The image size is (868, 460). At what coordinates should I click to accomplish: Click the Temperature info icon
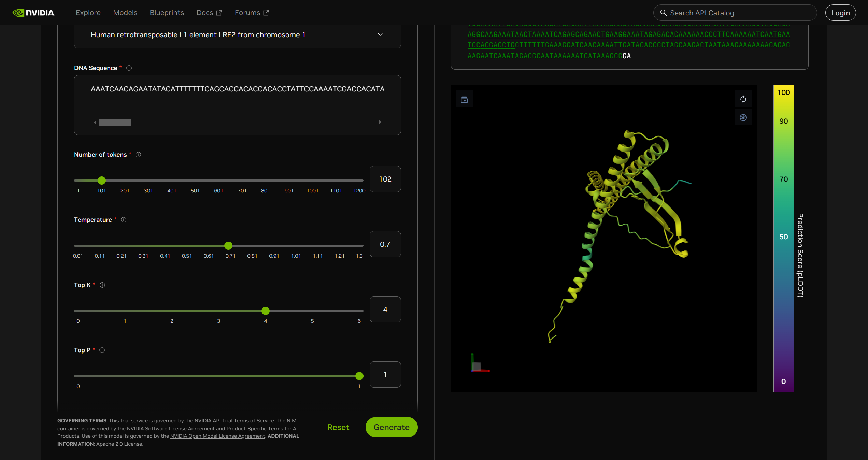point(124,220)
